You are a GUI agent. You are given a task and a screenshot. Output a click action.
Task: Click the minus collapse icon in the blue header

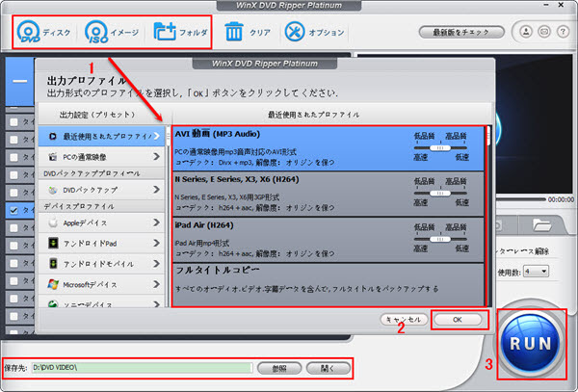20,81
